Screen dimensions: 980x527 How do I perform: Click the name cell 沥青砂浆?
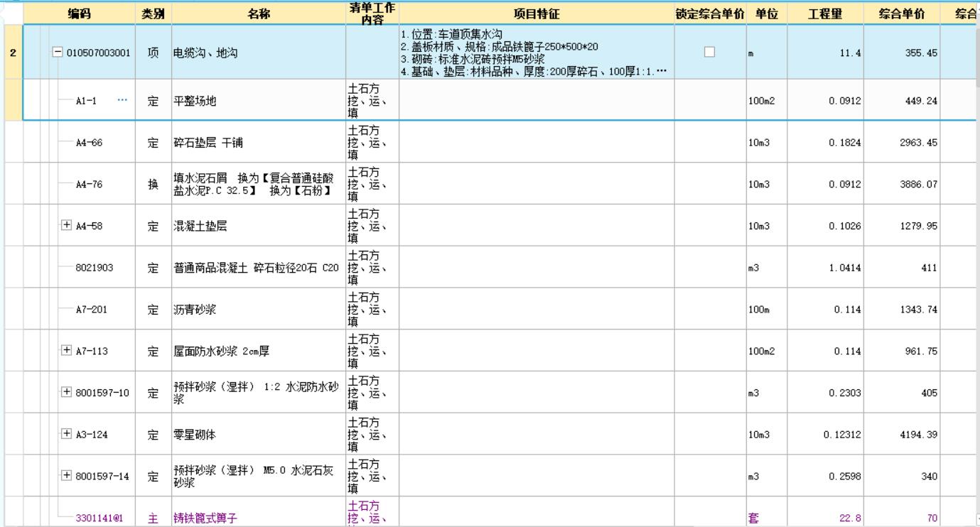click(x=258, y=309)
